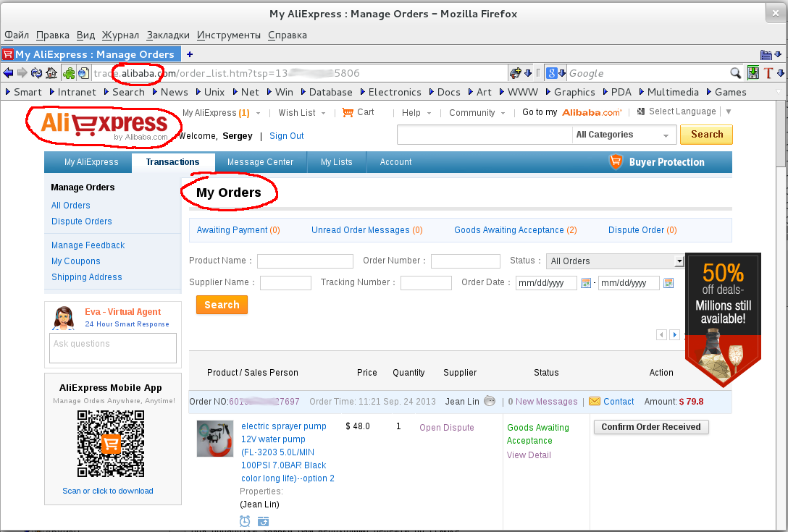The width and height of the screenshot is (788, 532).
Task: Click the chat bubble beside Jean Lin
Action: [490, 401]
